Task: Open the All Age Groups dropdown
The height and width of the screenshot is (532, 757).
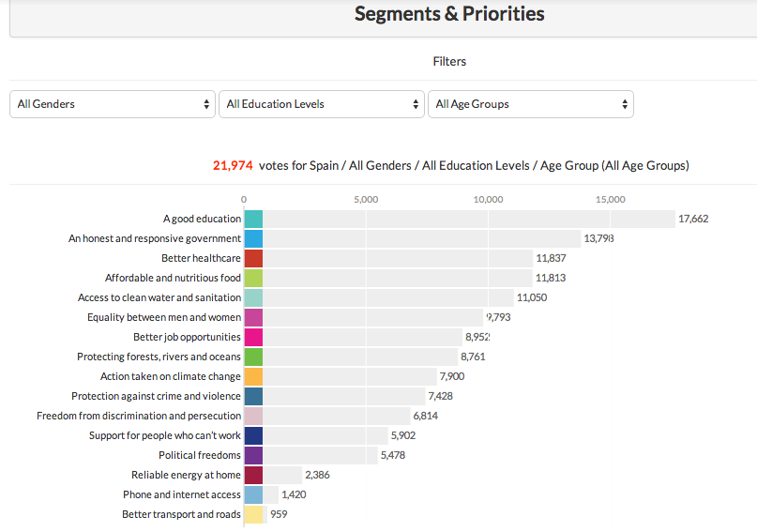Action: coord(531,104)
